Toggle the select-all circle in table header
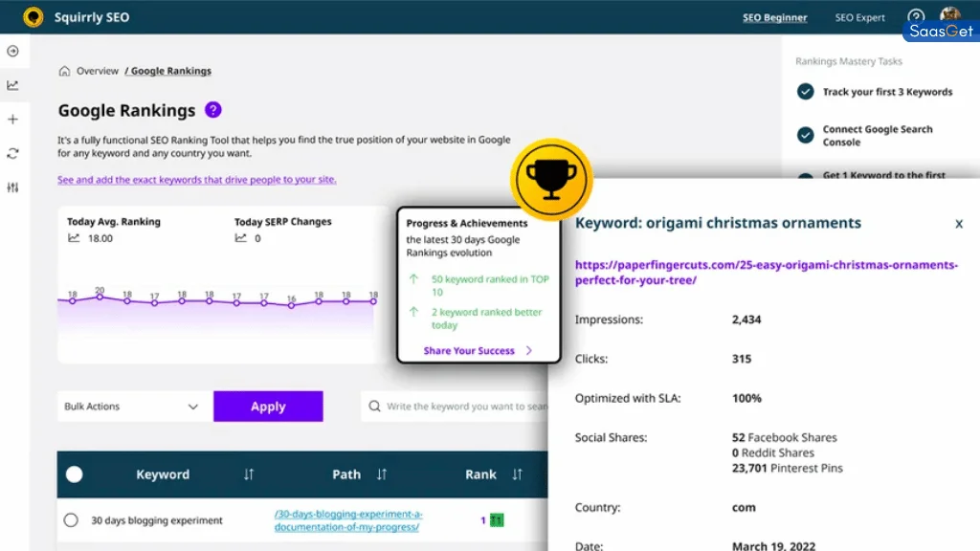Viewport: 980px width, 551px height. [75, 474]
